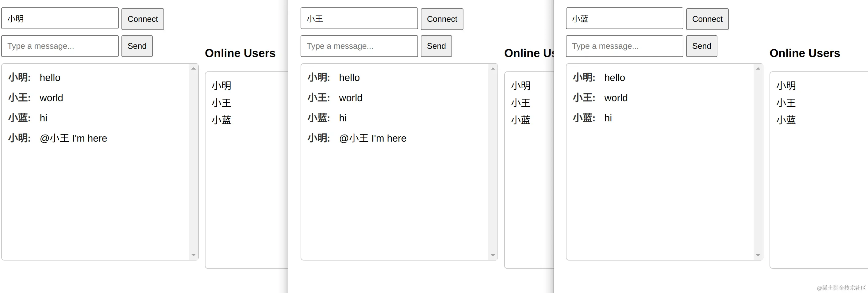The height and width of the screenshot is (293, 868).
Task: Click Online Users heading in third window
Action: pyautogui.click(x=805, y=53)
